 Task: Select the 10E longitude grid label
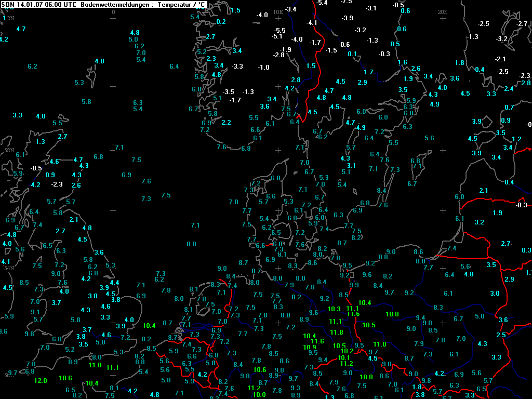coord(278,11)
